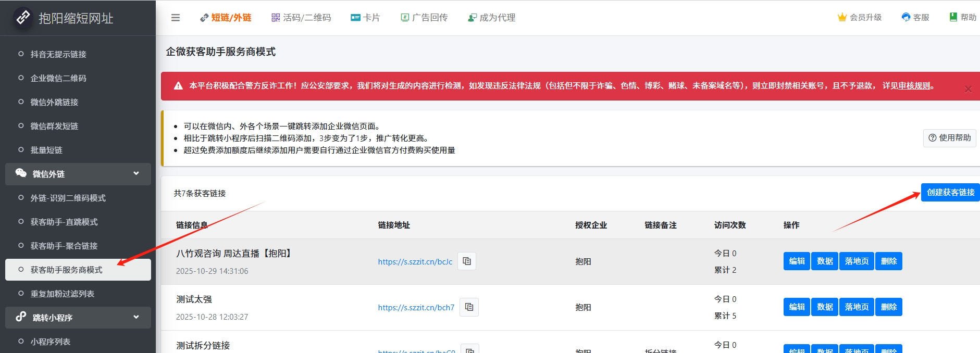This screenshot has width=980, height=353.
Task: Open 会员升级 crown icon
Action: click(x=842, y=17)
